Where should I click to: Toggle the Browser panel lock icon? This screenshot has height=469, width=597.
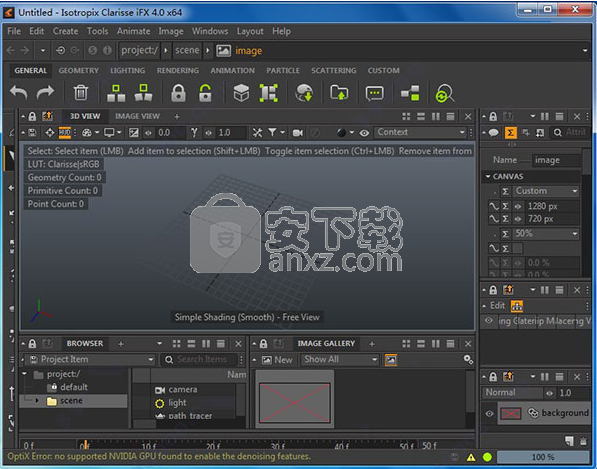pos(32,344)
